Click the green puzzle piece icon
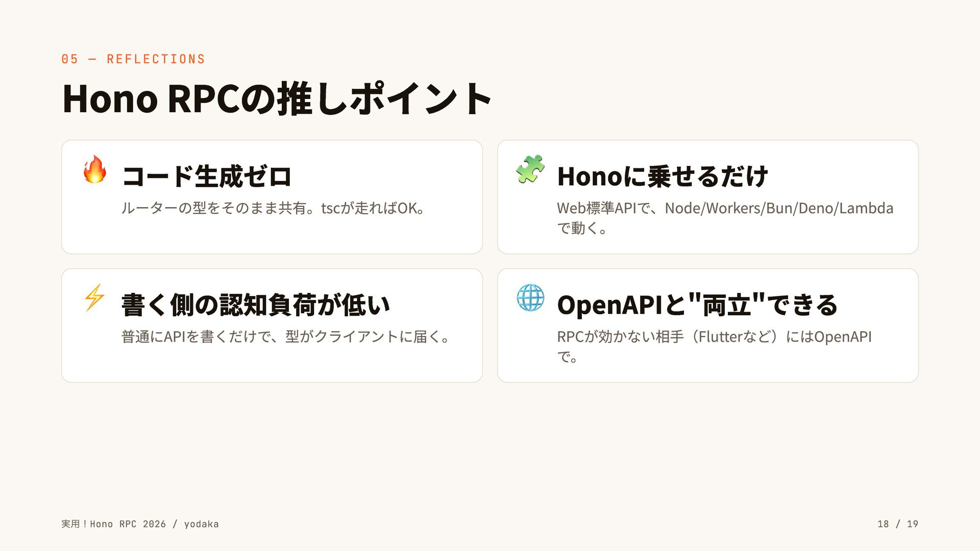This screenshot has height=551, width=980. (530, 169)
